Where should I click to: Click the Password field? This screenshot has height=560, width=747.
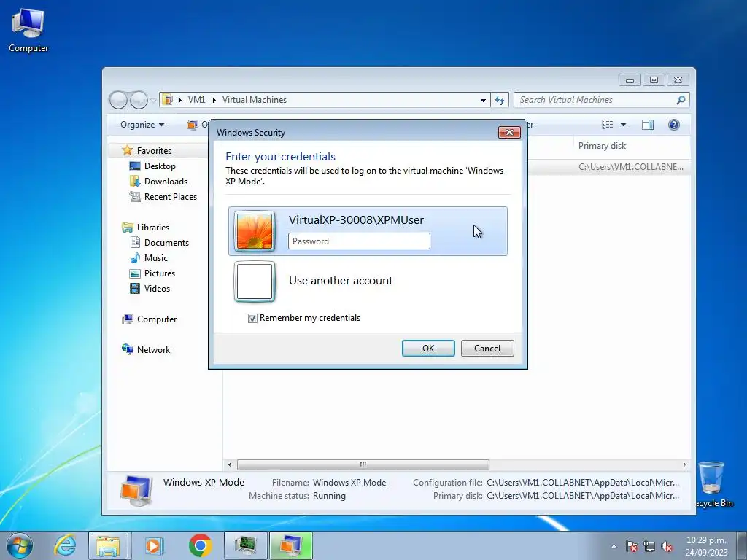tap(359, 241)
